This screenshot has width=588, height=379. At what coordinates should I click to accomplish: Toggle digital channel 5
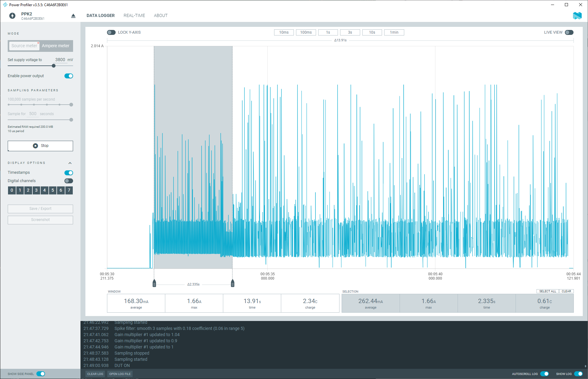pos(53,190)
